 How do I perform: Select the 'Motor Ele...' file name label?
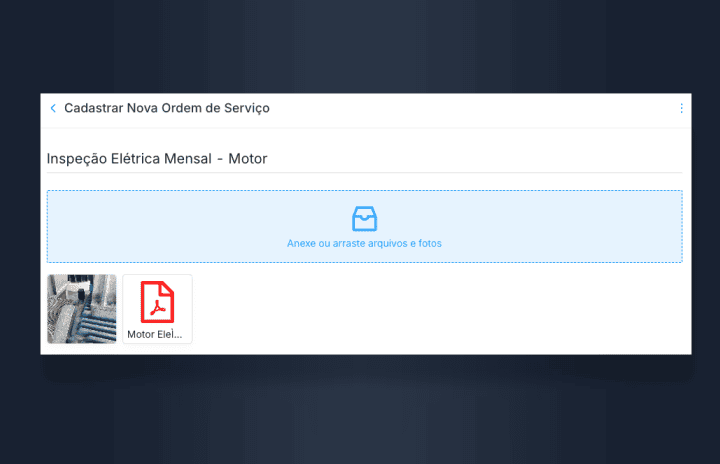[x=155, y=334]
